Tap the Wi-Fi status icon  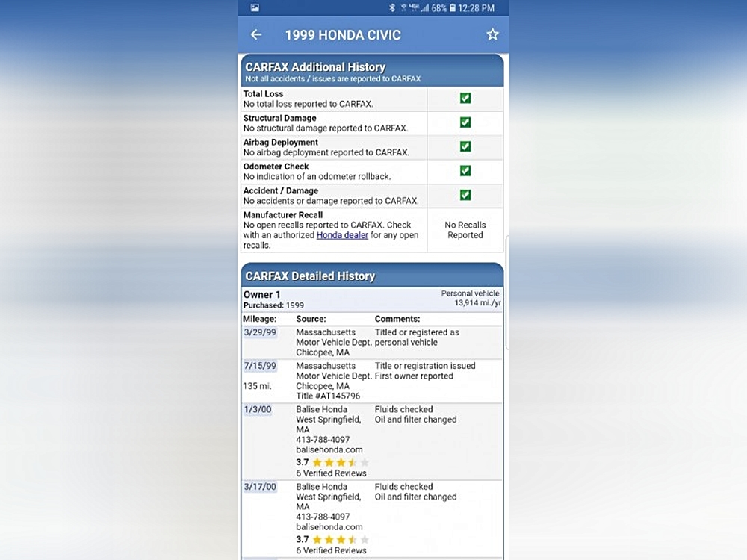point(403,8)
